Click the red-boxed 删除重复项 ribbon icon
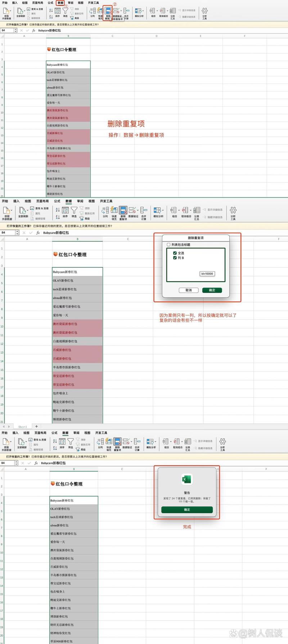Image resolution: width=288 pixels, height=644 pixels. coord(108,12)
